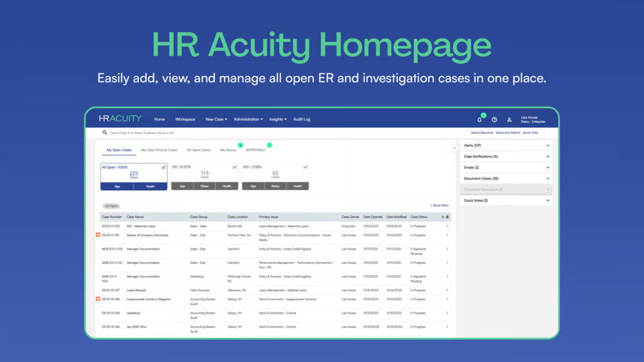
Task: Click the Lisa House user name
Action: pos(529,117)
